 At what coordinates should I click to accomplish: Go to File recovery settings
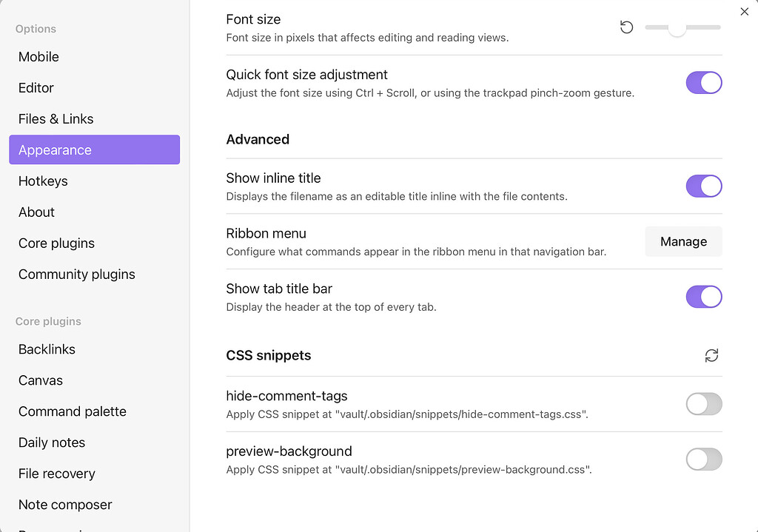coord(57,474)
